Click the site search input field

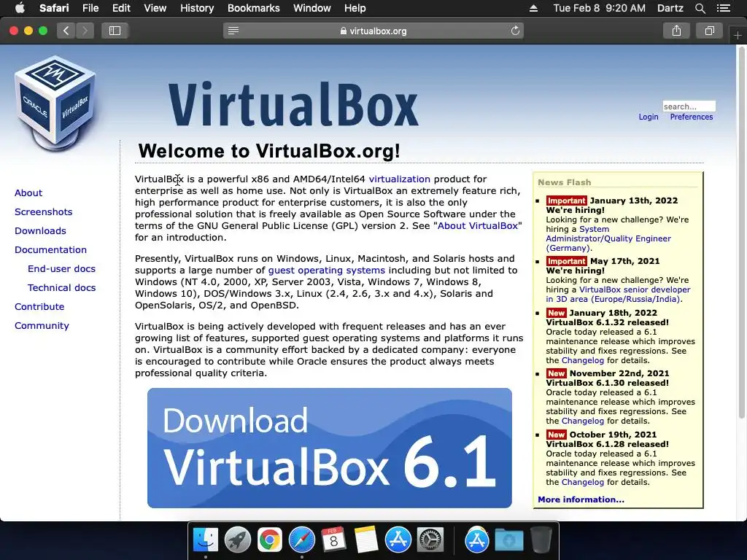pyautogui.click(x=689, y=106)
